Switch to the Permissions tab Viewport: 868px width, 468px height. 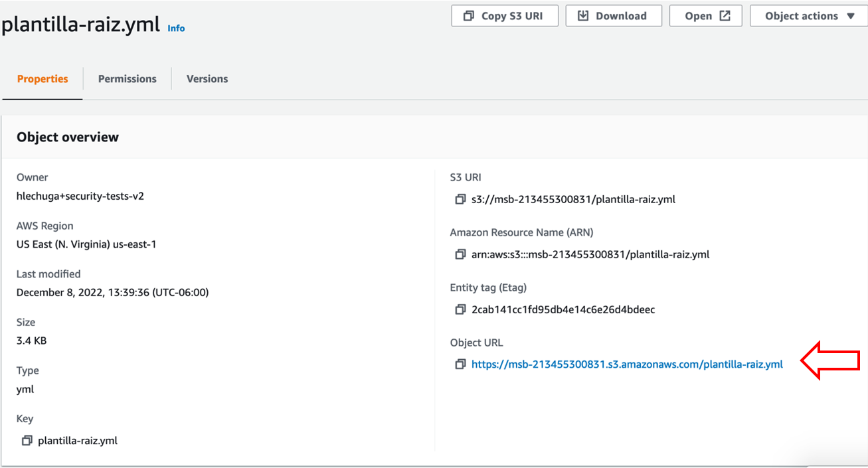coord(128,79)
